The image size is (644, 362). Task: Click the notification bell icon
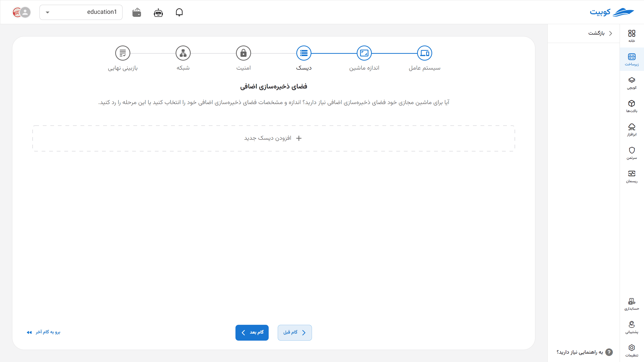coord(179,12)
